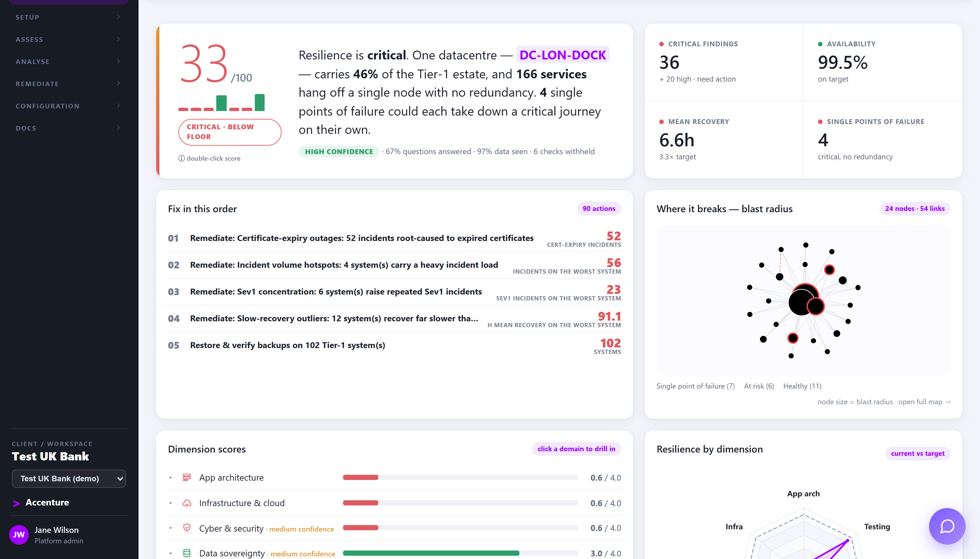
Task: Click the 0.6 / 4.0 App architecture score
Action: click(x=606, y=478)
